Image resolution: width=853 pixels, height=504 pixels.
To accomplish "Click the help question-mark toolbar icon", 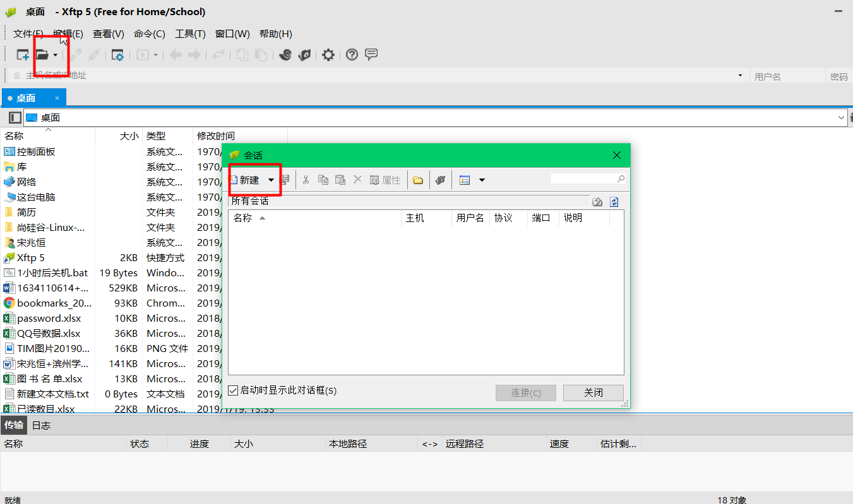I will tap(352, 54).
